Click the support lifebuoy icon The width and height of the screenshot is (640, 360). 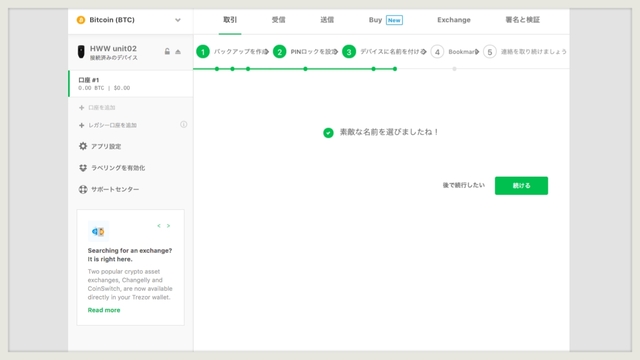pyautogui.click(x=83, y=189)
